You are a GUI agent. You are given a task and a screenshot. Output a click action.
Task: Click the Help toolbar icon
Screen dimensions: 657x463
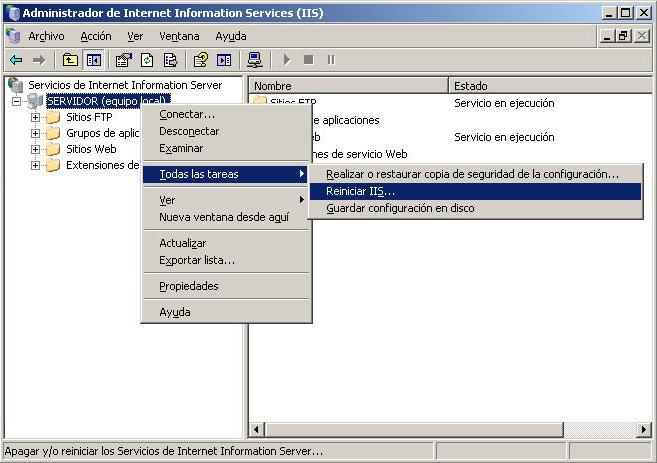(x=201, y=60)
